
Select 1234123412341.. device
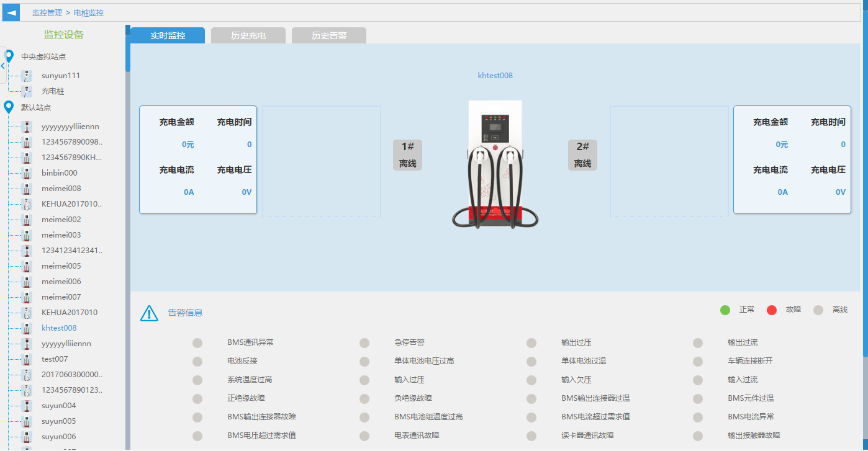point(72,251)
